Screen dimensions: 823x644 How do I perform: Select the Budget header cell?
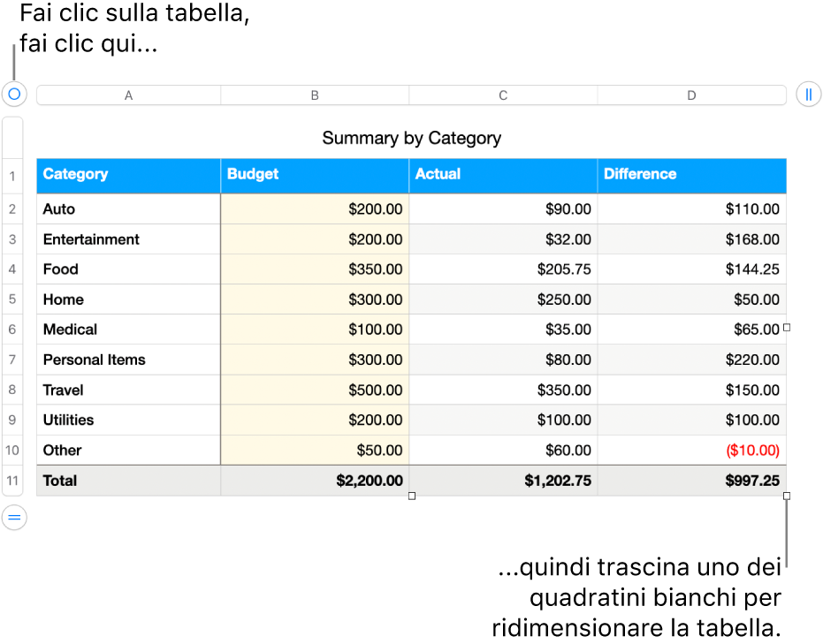coord(314,175)
